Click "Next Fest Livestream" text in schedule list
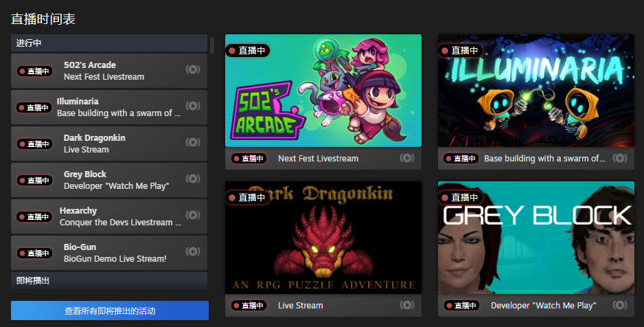 pos(104,77)
